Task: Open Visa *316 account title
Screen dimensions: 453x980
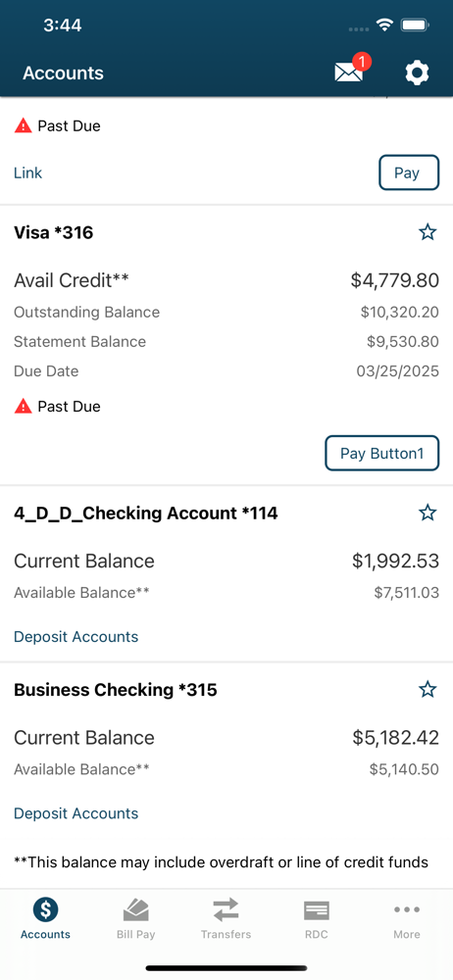Action: [54, 233]
